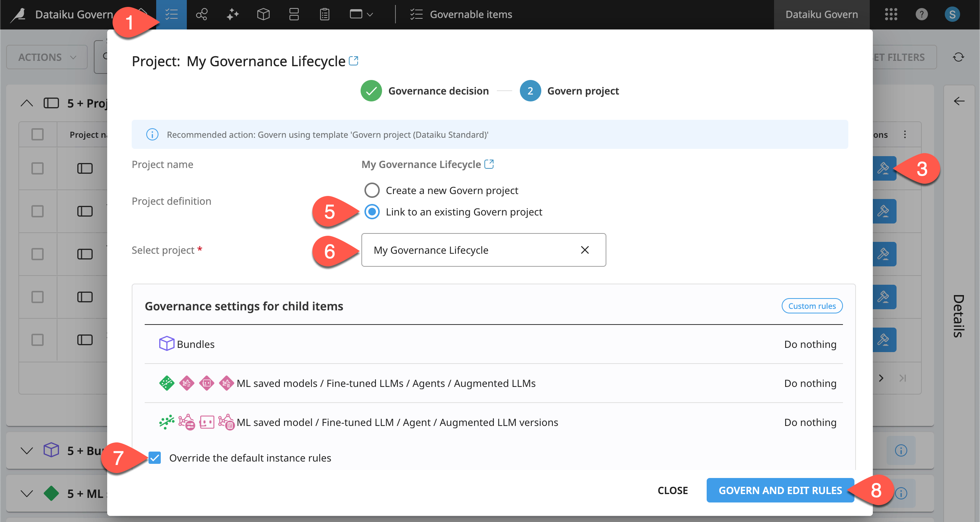This screenshot has height=522, width=980.
Task: Open the sparkles AI icon in the toolbar
Action: click(x=232, y=14)
